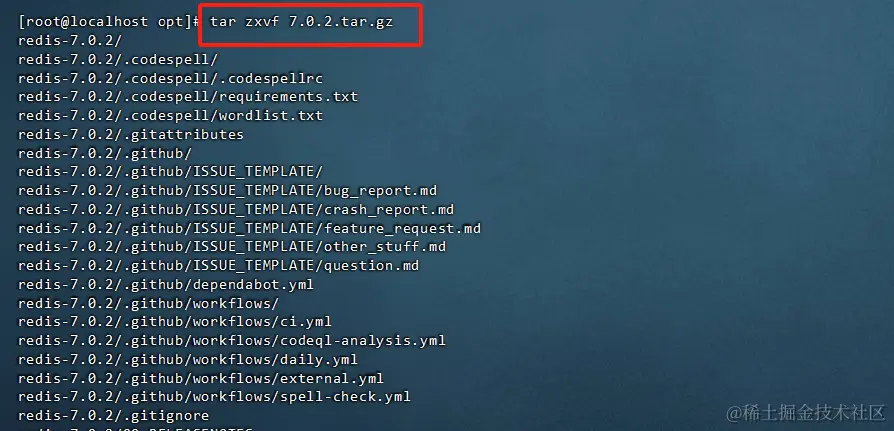
Task: Click the root@localhost opt prompt
Action: click(109, 22)
